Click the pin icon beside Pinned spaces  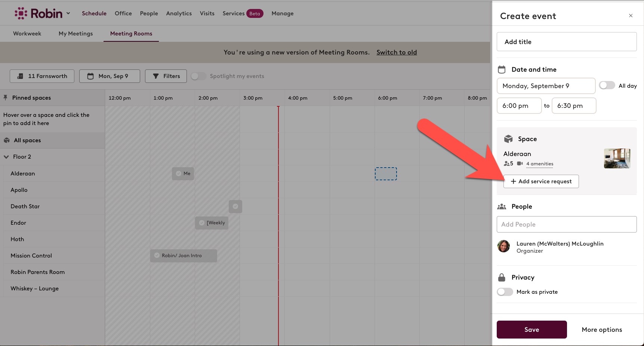5,98
